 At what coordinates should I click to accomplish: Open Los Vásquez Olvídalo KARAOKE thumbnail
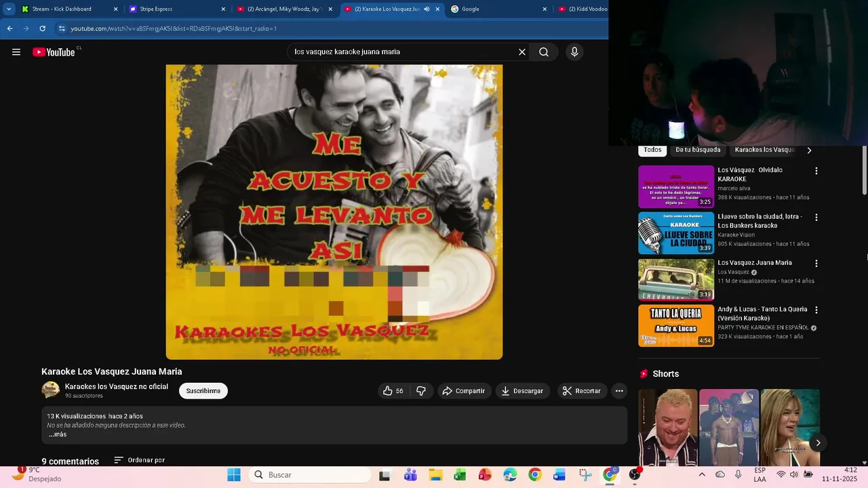(676, 186)
